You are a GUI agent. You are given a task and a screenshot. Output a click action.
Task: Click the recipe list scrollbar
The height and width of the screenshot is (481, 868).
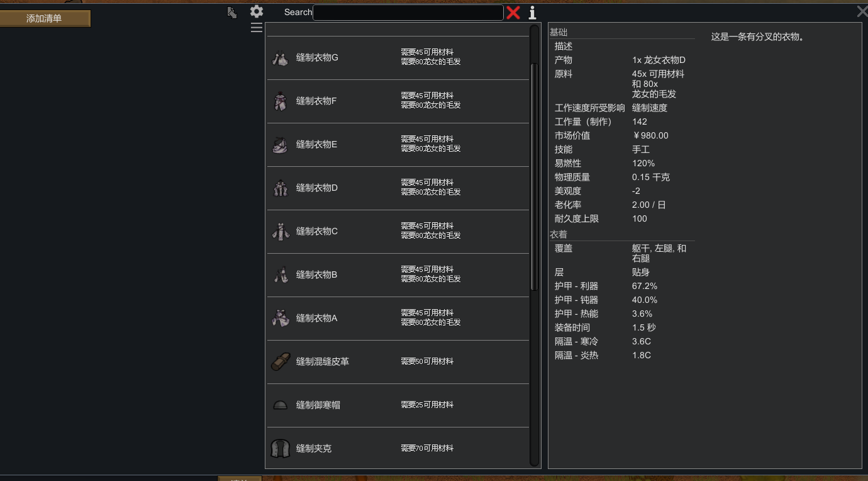[534, 176]
